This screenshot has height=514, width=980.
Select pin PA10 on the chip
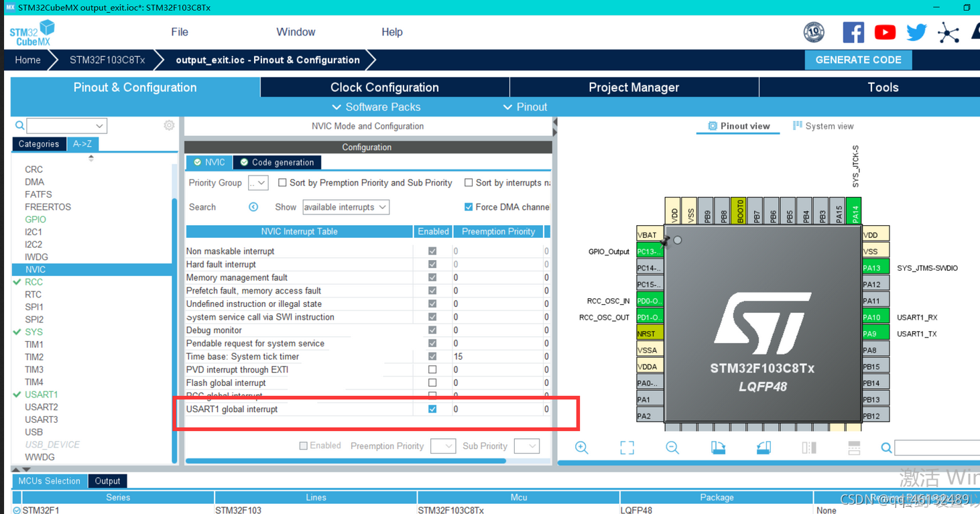875,317
